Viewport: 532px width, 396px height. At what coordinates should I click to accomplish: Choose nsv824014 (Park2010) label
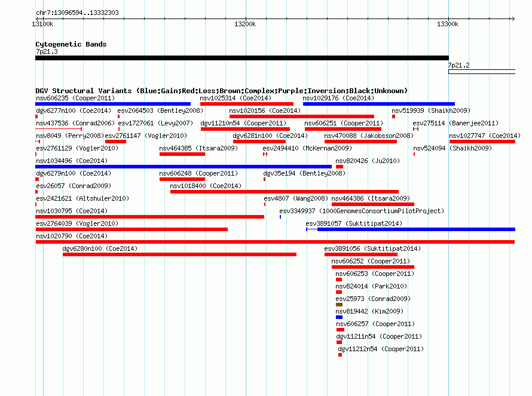coord(371,286)
